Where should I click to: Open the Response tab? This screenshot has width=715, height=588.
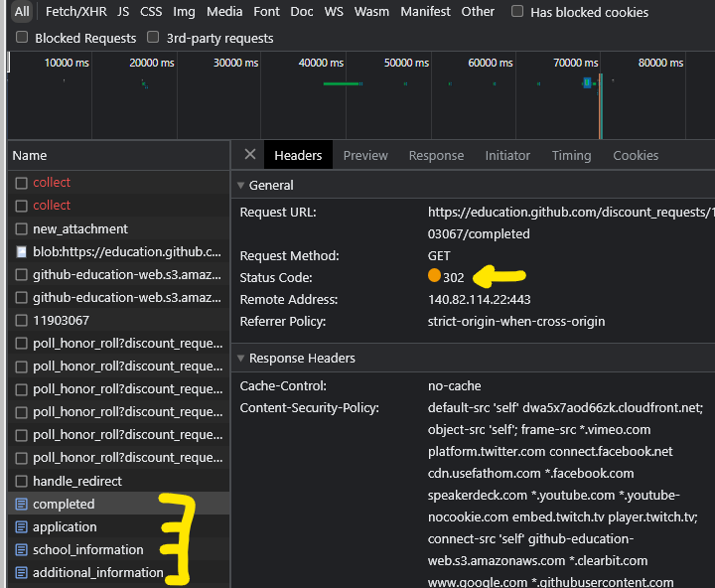click(436, 156)
